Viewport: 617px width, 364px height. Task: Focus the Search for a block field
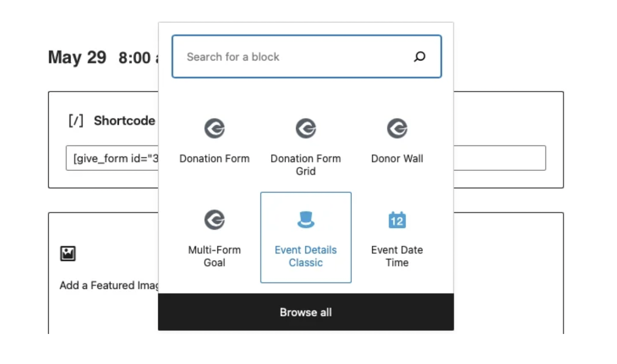pyautogui.click(x=306, y=57)
